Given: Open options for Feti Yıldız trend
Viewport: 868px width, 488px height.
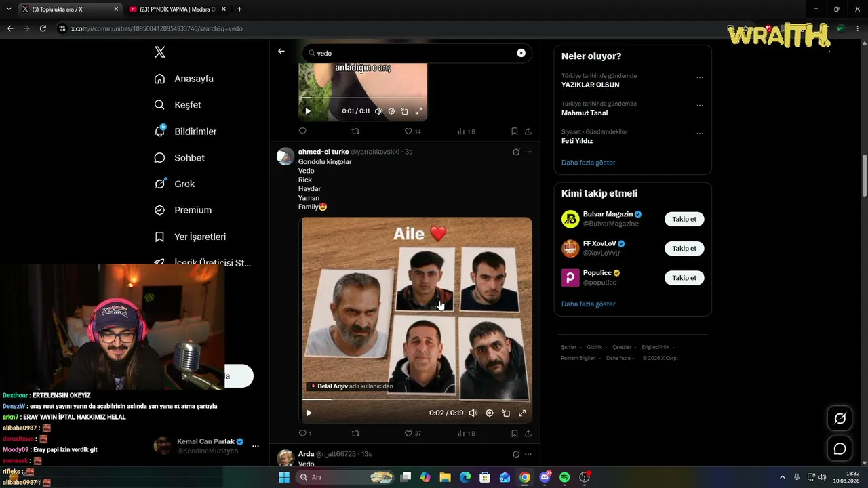Looking at the screenshot, I should point(700,134).
